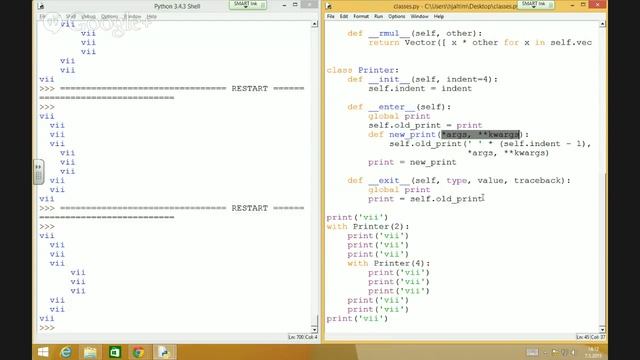
Task: Maximize the Python Shell window
Action: pyautogui.click(x=296, y=5)
